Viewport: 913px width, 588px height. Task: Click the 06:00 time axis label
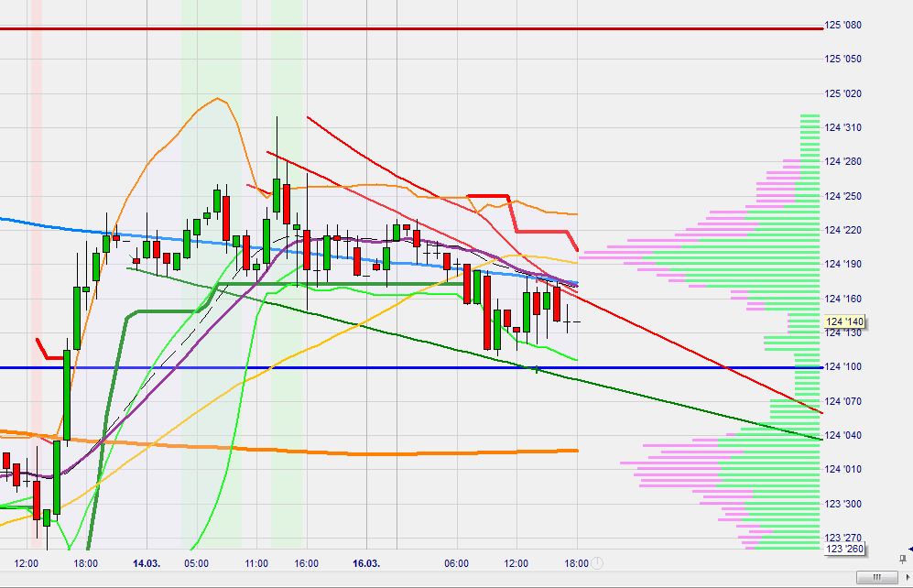click(x=456, y=563)
